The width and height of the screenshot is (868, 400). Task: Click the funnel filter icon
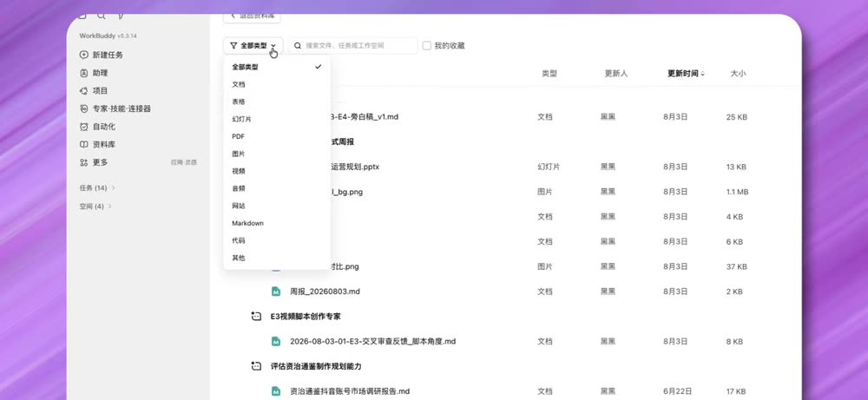tap(233, 45)
